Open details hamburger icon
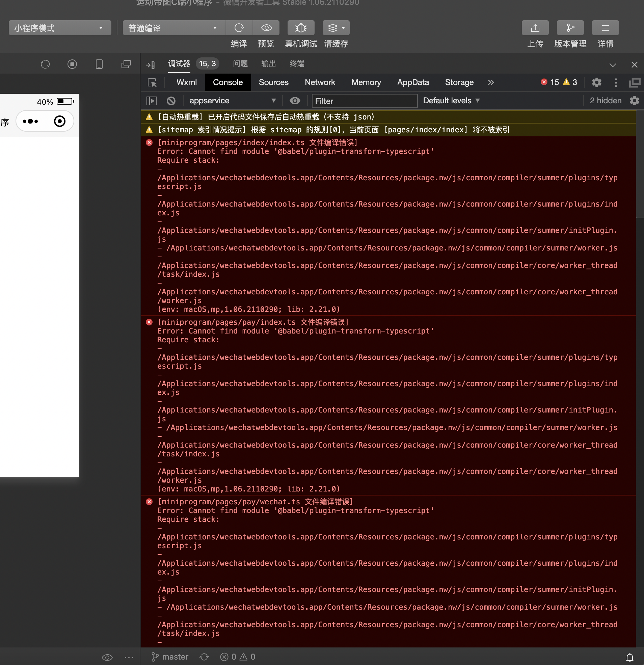Image resolution: width=644 pixels, height=665 pixels. (x=605, y=28)
